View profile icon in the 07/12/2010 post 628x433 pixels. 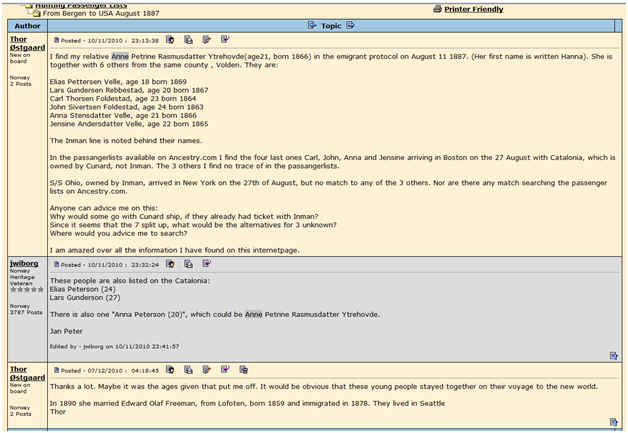pyautogui.click(x=170, y=370)
